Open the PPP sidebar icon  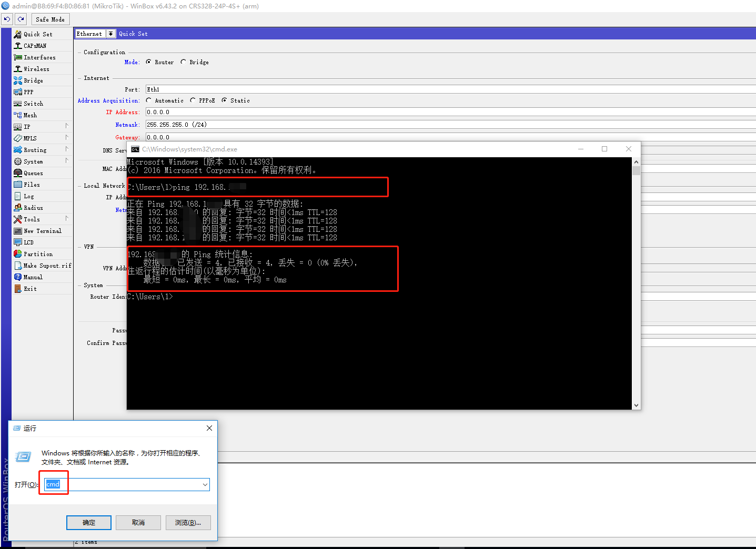(18, 92)
